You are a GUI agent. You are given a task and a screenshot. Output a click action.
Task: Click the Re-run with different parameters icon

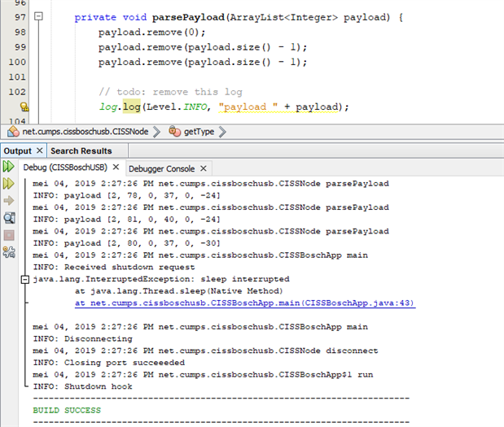(9, 184)
